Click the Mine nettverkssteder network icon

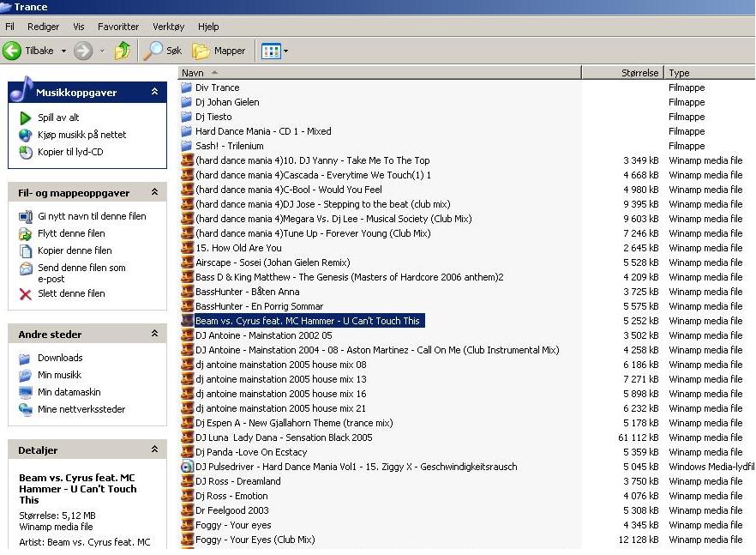click(25, 410)
